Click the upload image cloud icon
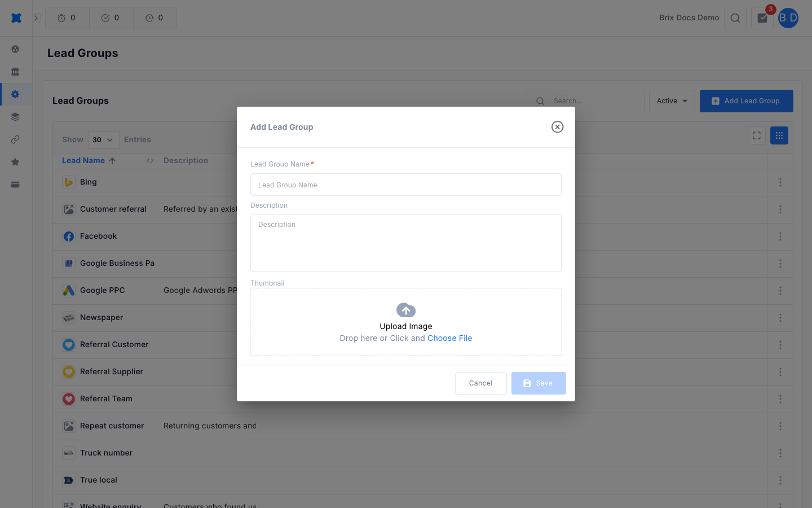 406,310
